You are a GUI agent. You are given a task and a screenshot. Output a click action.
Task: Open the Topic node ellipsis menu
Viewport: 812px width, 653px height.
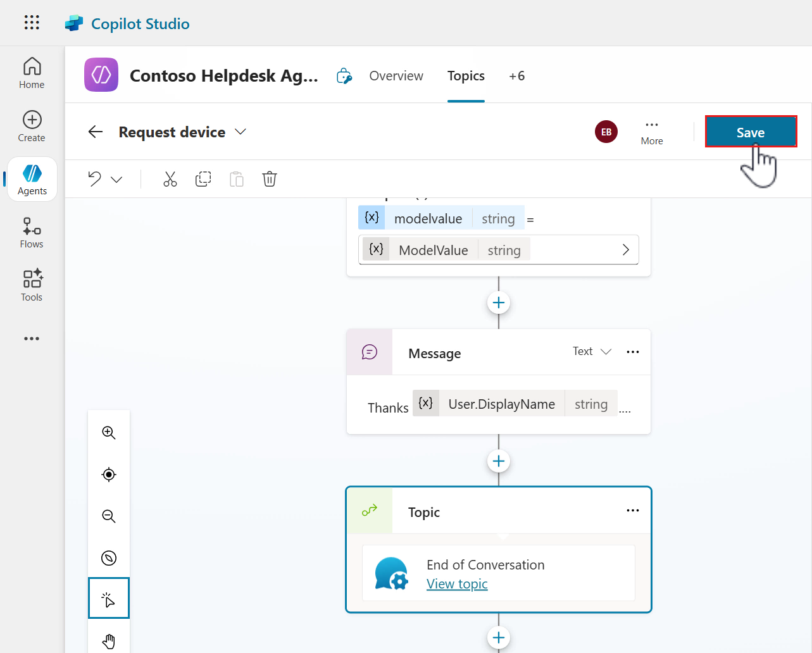632,511
